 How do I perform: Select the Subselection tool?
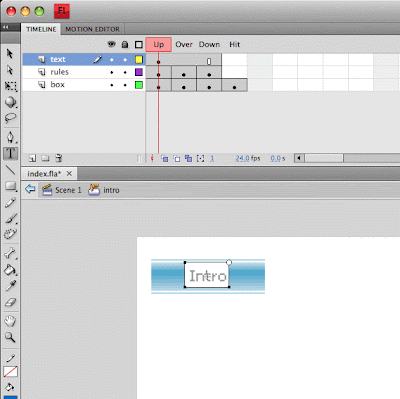[x=10, y=70]
